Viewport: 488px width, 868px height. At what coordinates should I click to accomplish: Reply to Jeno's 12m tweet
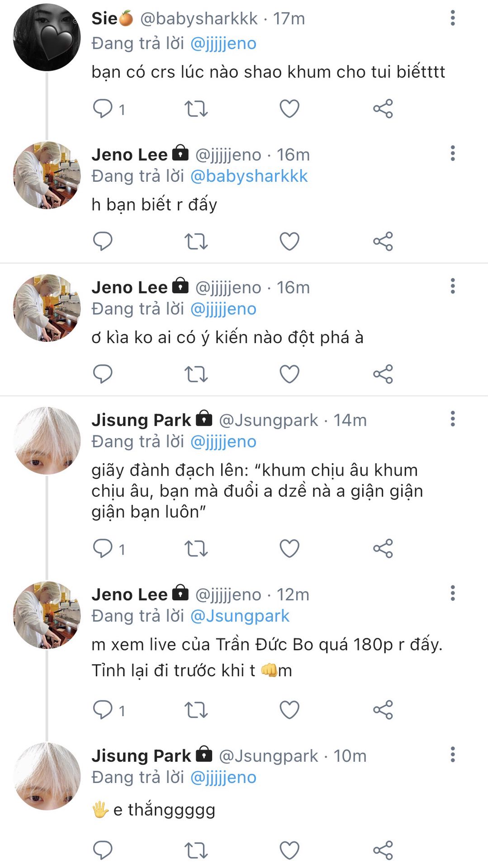(103, 710)
